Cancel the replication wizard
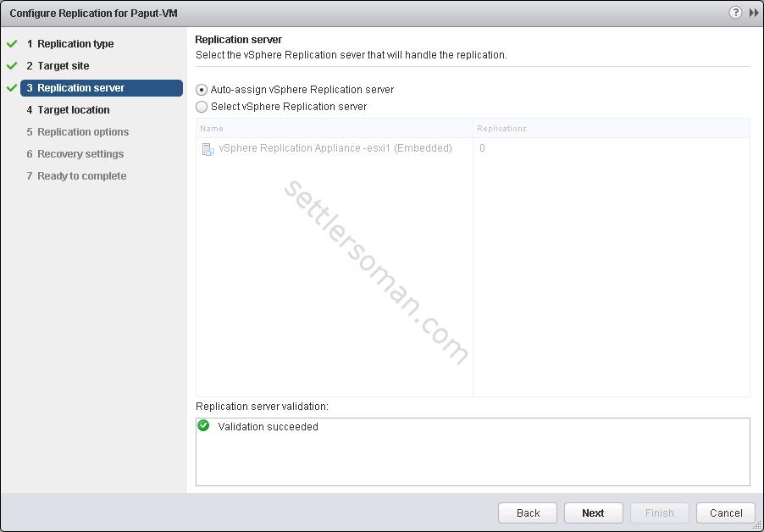764x532 pixels. (x=726, y=513)
